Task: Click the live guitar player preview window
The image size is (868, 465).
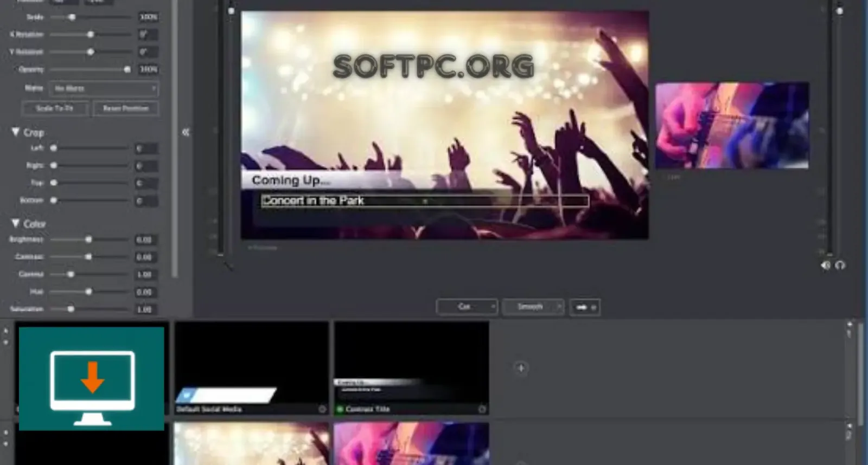Action: pos(732,126)
